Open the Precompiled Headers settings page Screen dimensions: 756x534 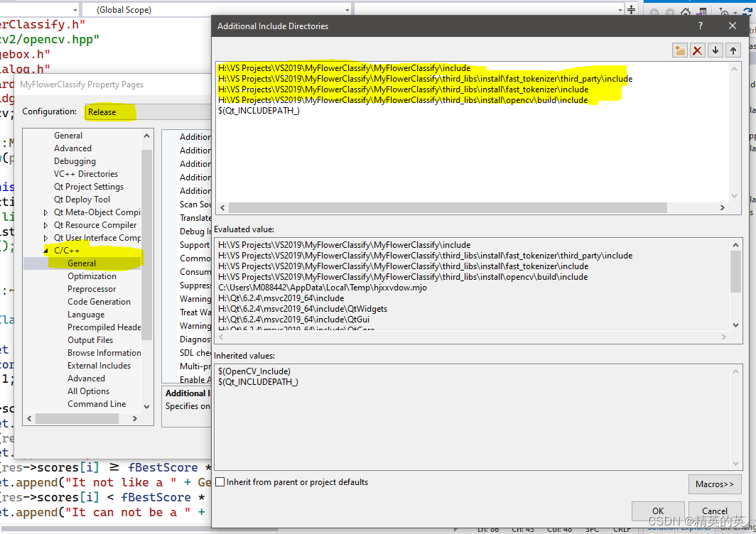(x=104, y=327)
